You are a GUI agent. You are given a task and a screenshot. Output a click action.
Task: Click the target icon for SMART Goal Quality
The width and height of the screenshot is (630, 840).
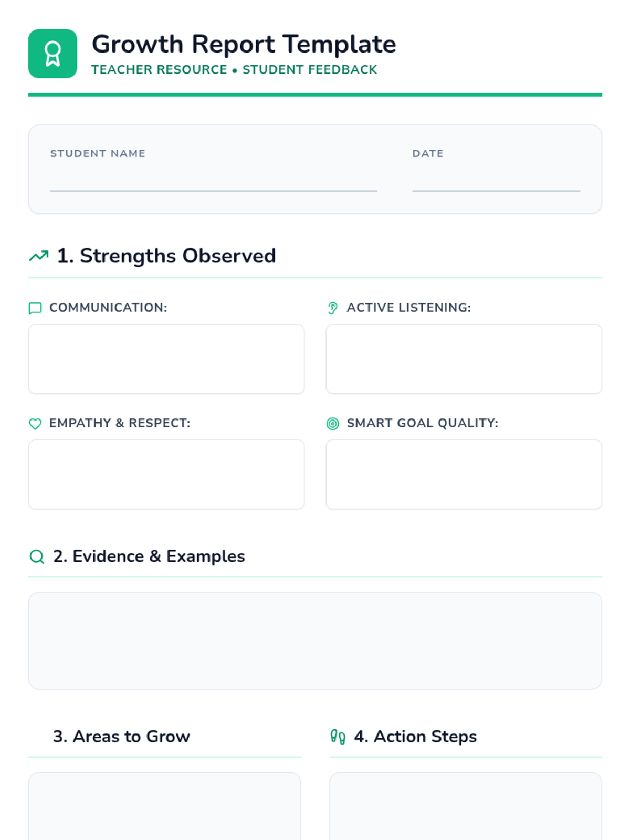pos(333,424)
